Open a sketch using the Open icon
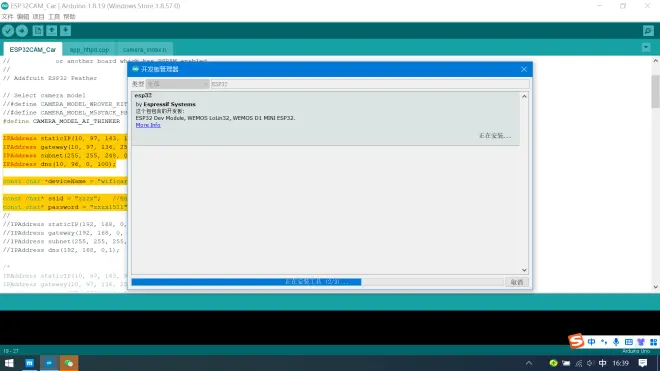 point(52,31)
